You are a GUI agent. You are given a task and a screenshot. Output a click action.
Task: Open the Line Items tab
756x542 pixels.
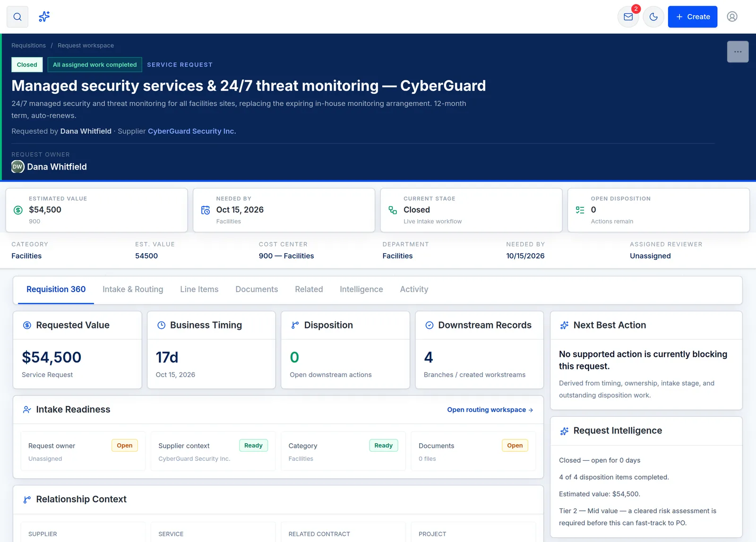199,289
